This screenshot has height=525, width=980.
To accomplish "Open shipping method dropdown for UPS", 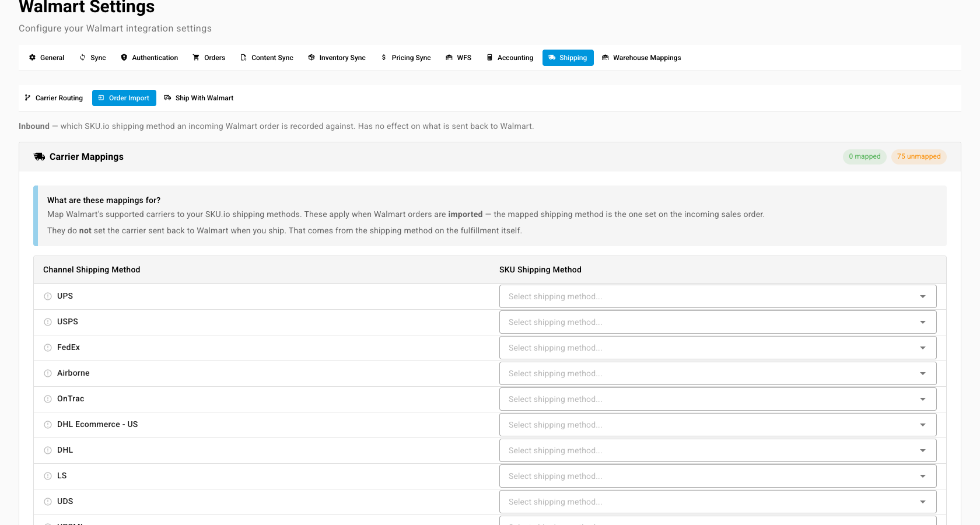I will coord(717,296).
